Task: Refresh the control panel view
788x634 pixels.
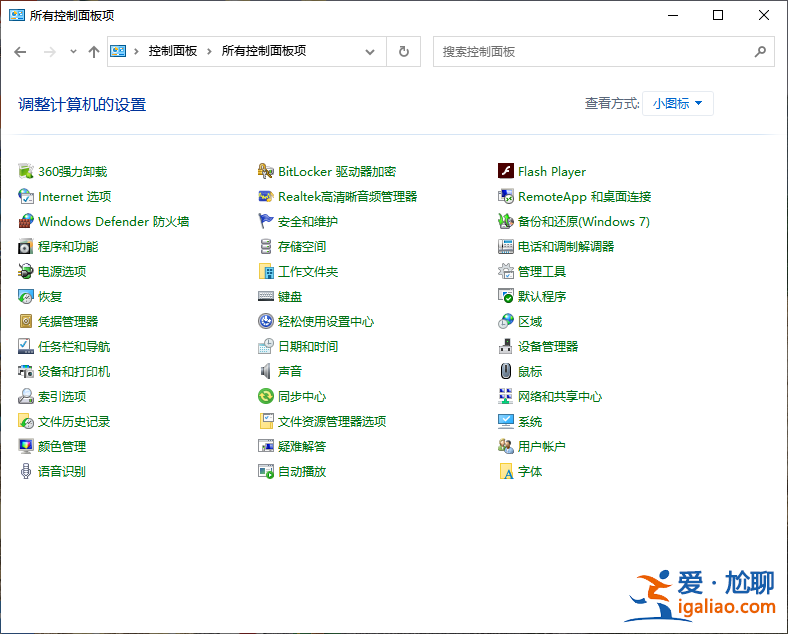Action: point(404,51)
